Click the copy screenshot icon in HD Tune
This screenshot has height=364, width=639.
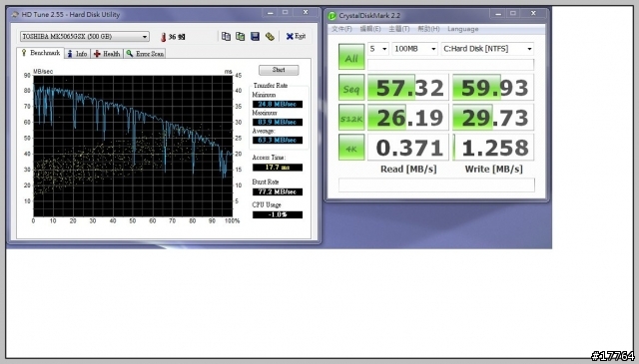[241, 36]
